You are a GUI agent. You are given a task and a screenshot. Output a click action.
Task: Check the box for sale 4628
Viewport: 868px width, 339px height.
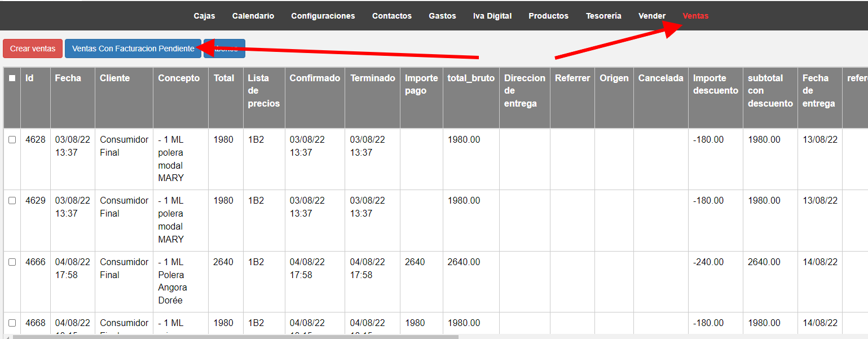pos(12,140)
